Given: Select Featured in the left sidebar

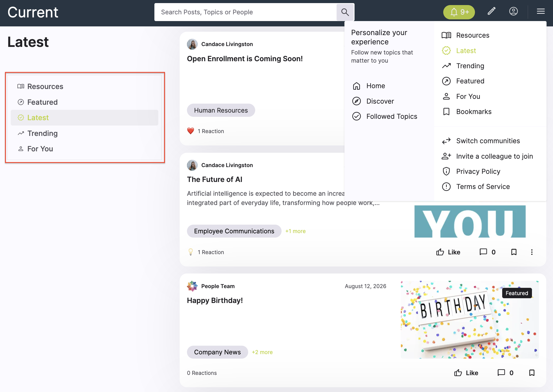Looking at the screenshot, I should (84, 102).
